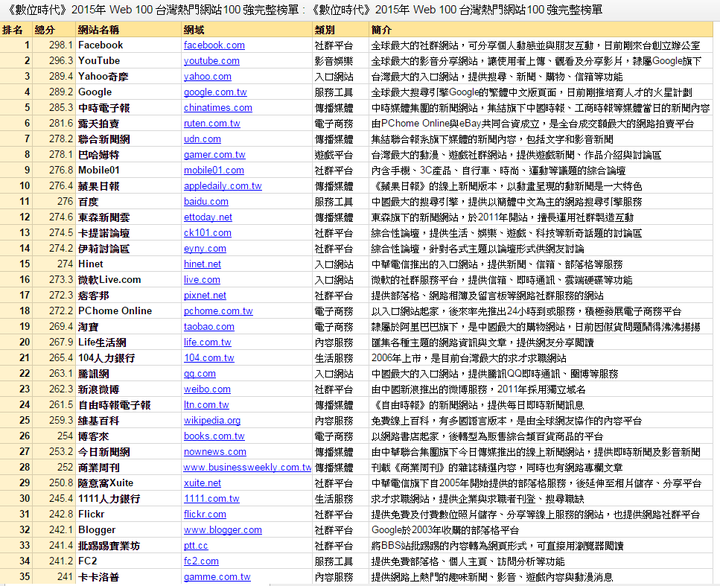
Task: Click the baidu.com link
Action: pos(206,201)
